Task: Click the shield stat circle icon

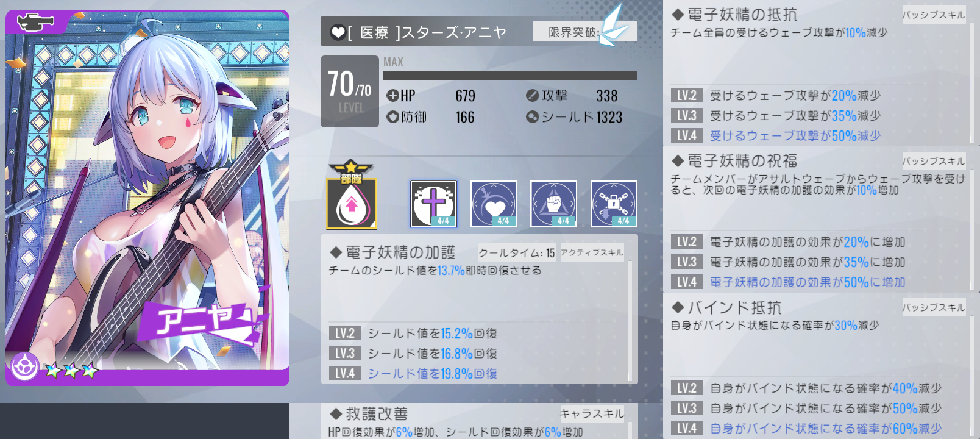Action: [532, 116]
